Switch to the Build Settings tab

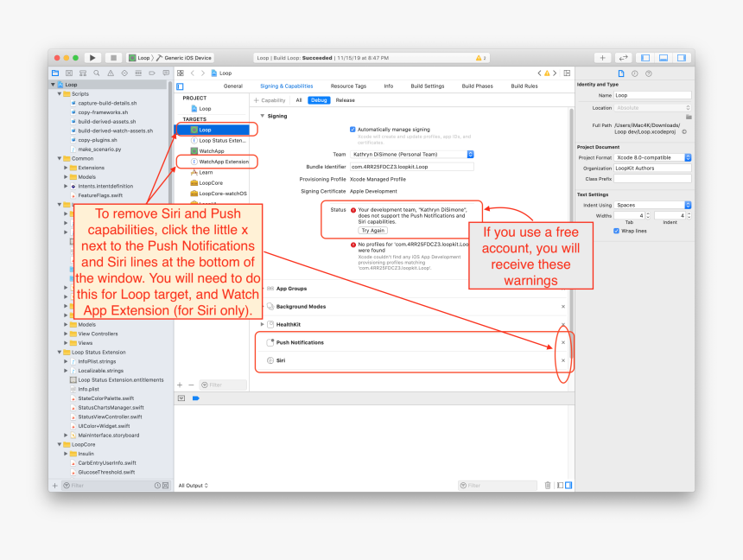[428, 86]
